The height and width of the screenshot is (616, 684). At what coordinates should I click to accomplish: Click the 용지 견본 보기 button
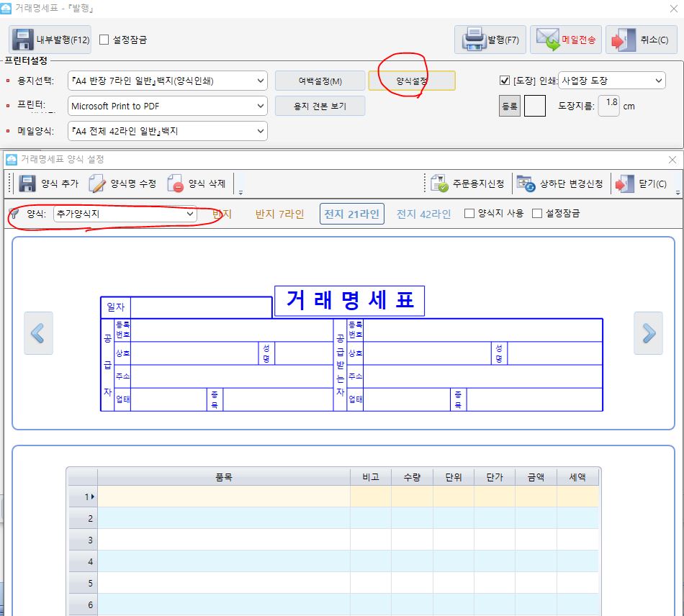pos(320,107)
